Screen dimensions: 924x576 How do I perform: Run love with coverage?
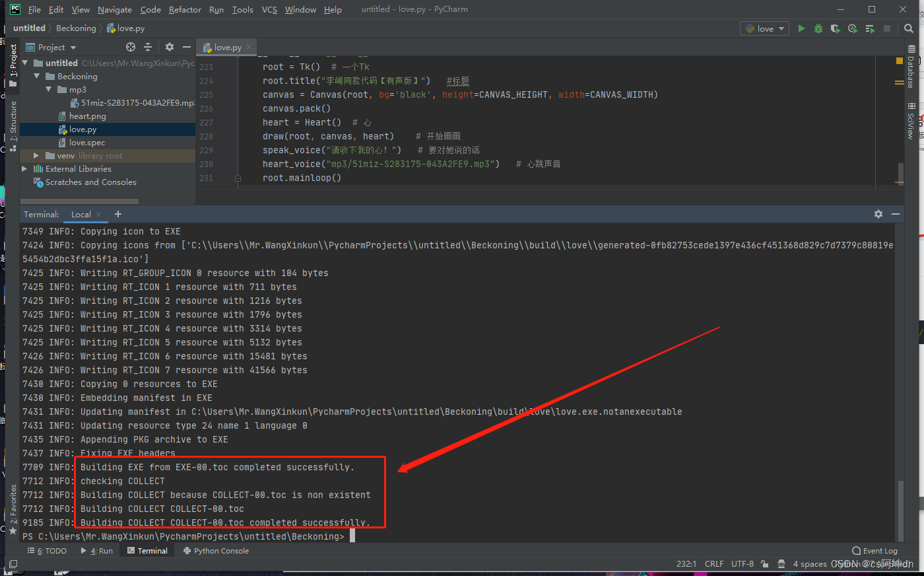[835, 28]
